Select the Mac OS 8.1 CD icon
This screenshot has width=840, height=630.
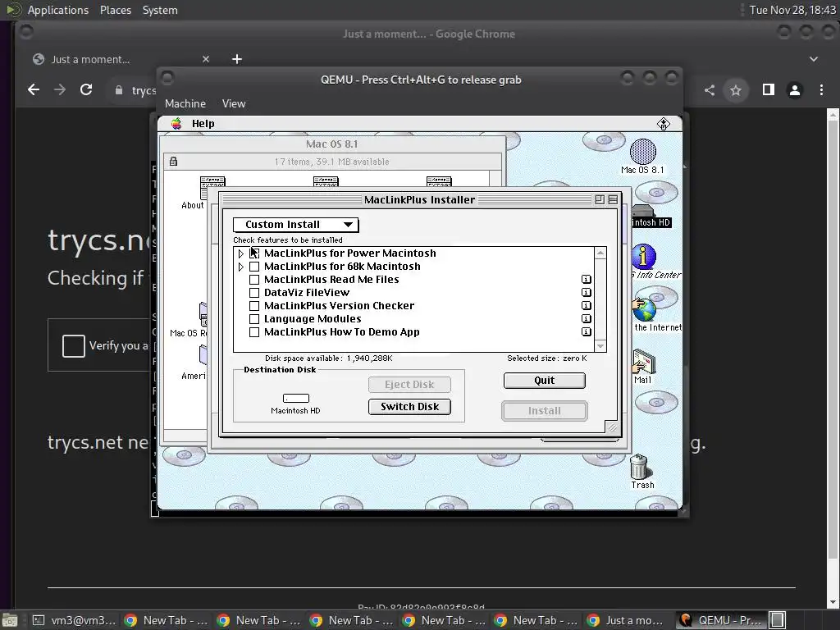click(643, 152)
